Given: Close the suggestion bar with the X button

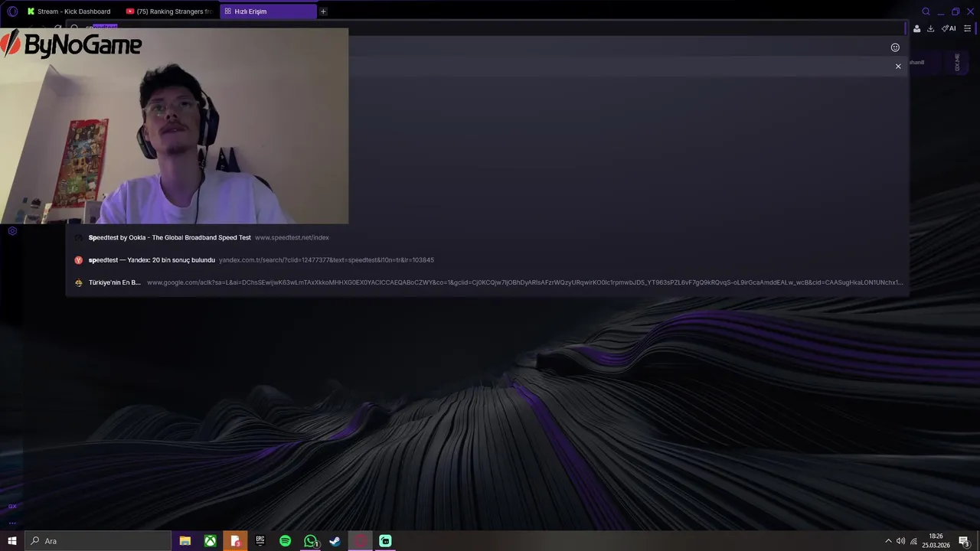Looking at the screenshot, I should pyautogui.click(x=898, y=67).
